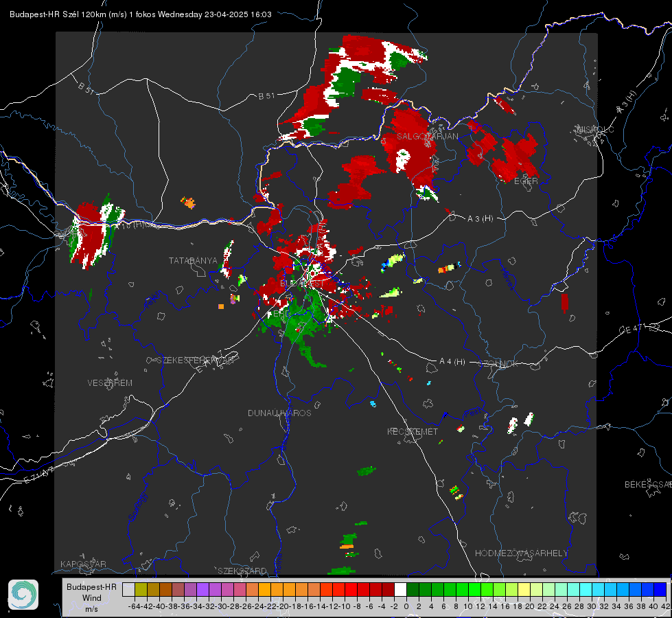Image resolution: width=672 pixels, height=618 pixels.
Task: Click the SZEKESFEHERVAR city label
Action: tap(196, 360)
